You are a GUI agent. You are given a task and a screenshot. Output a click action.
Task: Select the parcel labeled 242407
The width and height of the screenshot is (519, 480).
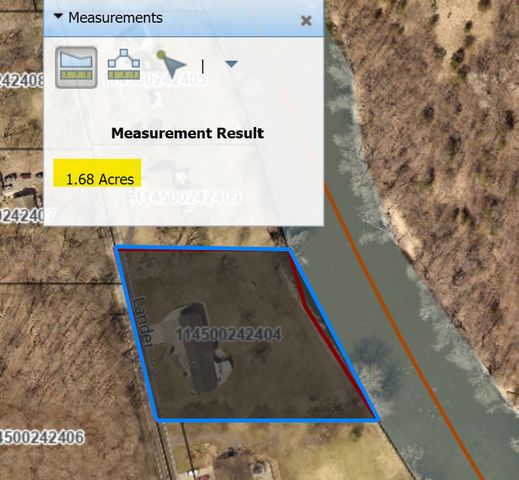pyautogui.click(x=27, y=215)
